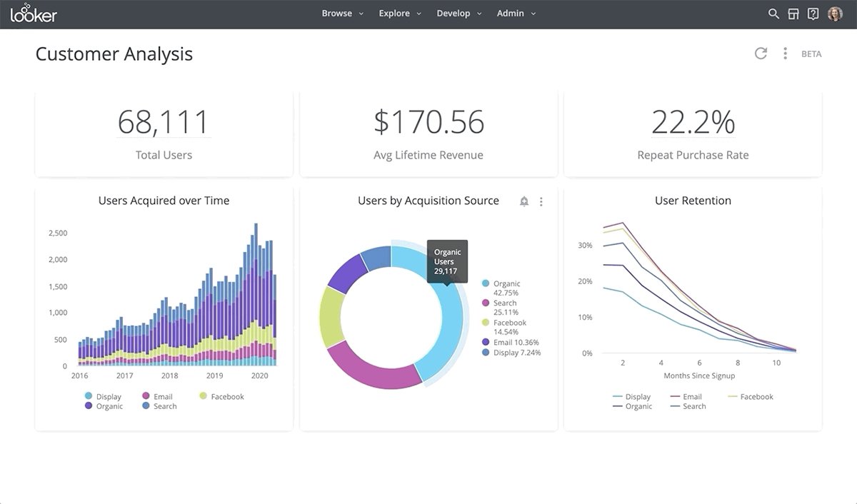Open the help question-mark icon
Viewport: 857px width, 504px height.
coord(813,13)
